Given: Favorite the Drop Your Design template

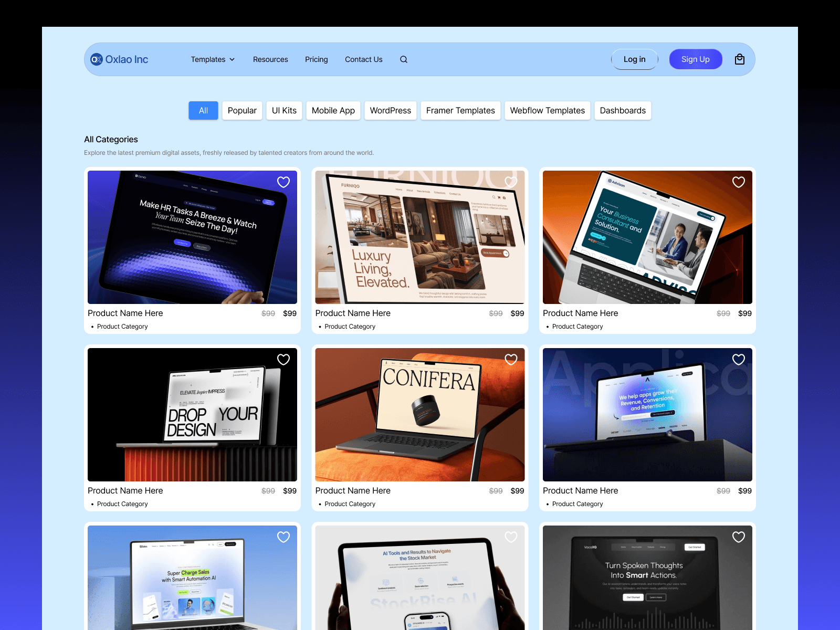Looking at the screenshot, I should click(283, 360).
